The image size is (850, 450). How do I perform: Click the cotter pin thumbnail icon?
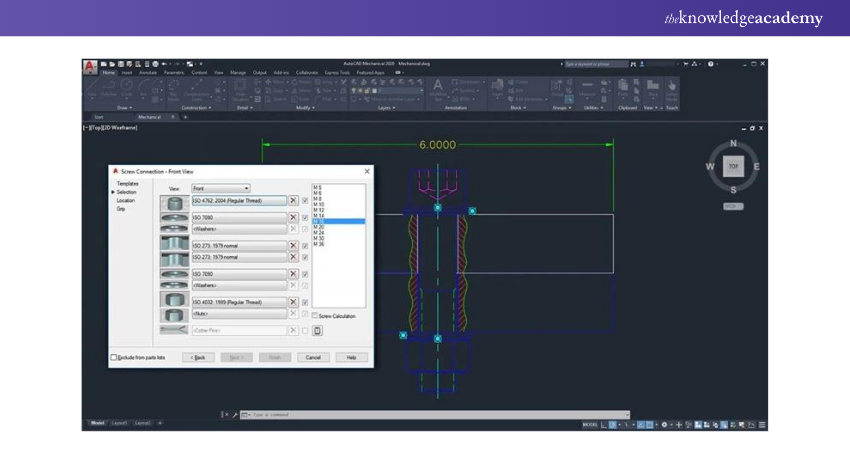pyautogui.click(x=173, y=330)
